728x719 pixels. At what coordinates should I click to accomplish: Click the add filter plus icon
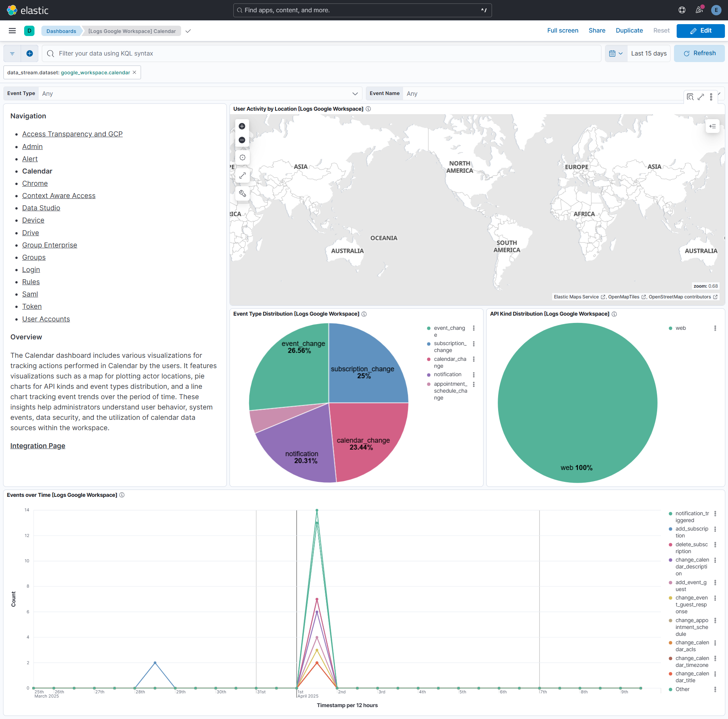(x=30, y=54)
